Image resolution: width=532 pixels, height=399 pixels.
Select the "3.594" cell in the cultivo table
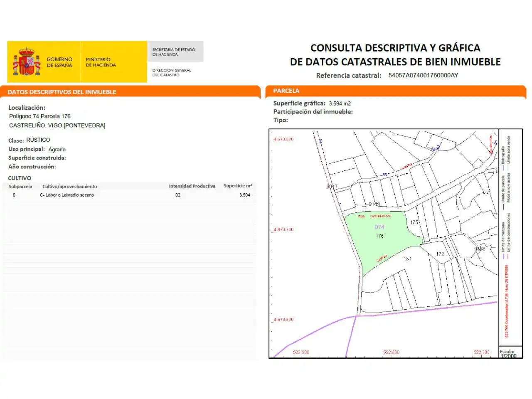click(x=245, y=195)
